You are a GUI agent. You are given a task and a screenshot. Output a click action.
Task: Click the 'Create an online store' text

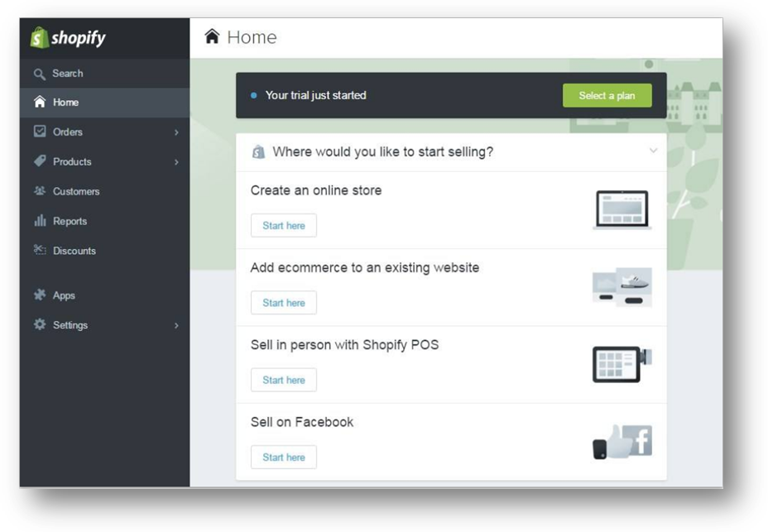pos(316,190)
